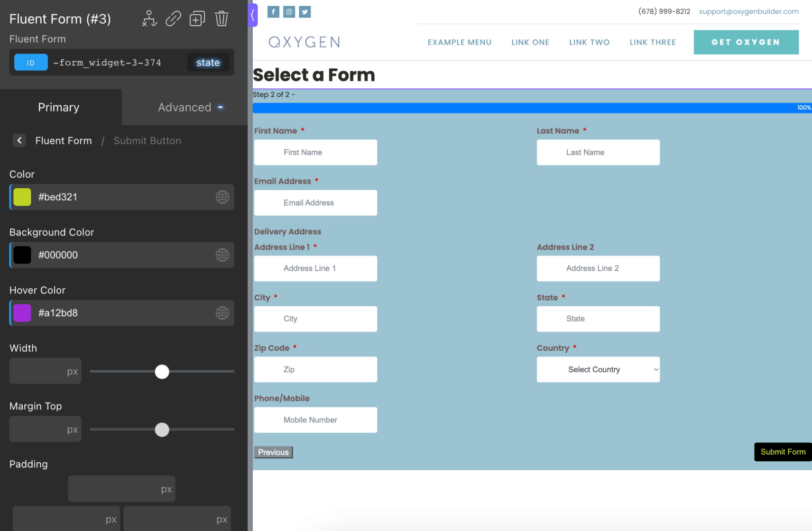The height and width of the screenshot is (531, 812).
Task: Open the support@oxygenbuilder.com email link
Action: pos(749,11)
